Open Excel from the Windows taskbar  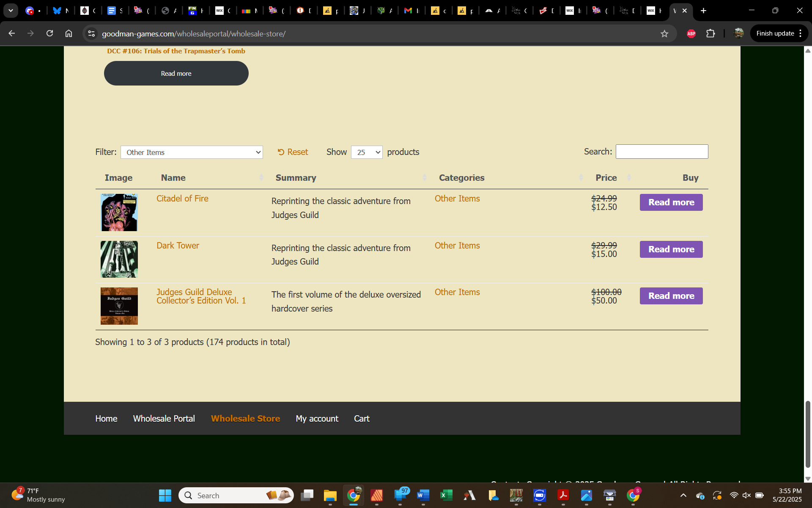pos(446,495)
